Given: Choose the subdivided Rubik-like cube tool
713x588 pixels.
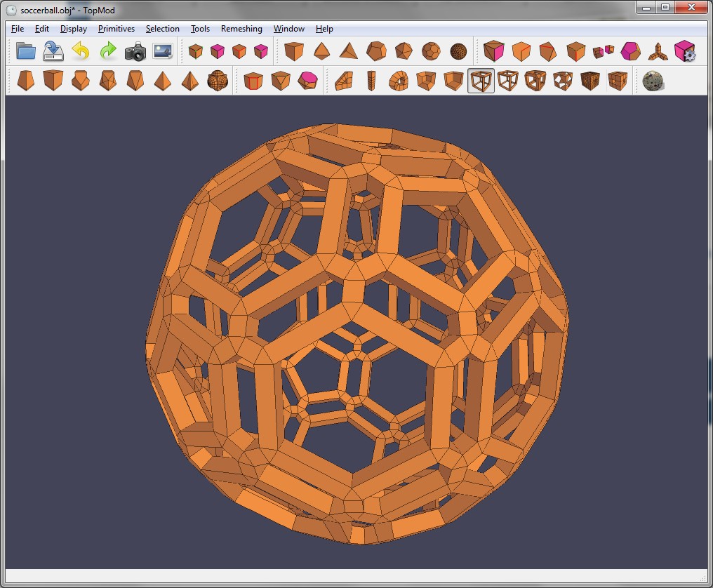Looking at the screenshot, I should 617,81.
